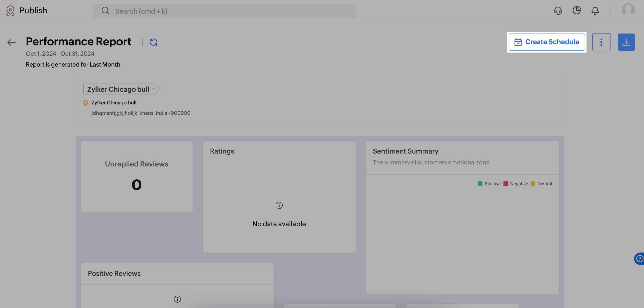The image size is (644, 308).
Task: Toggle the Positive legend swatch
Action: [x=480, y=184]
